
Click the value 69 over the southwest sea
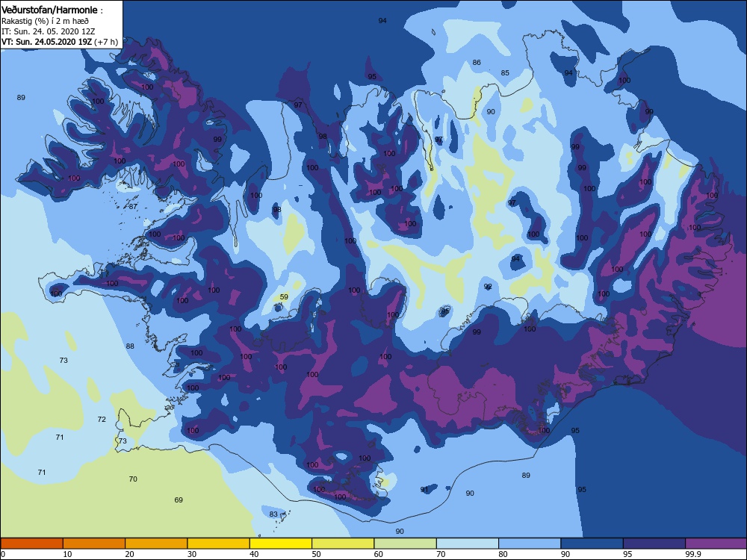coord(179,500)
